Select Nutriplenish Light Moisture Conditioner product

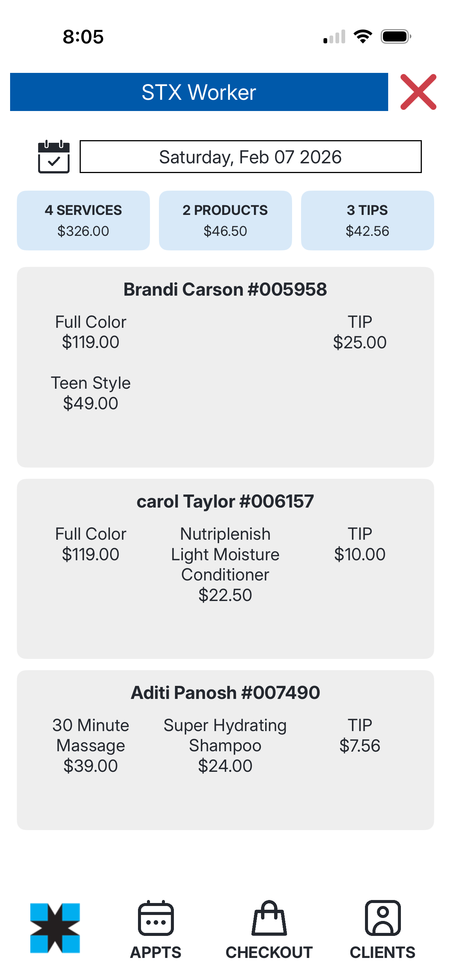[225, 564]
